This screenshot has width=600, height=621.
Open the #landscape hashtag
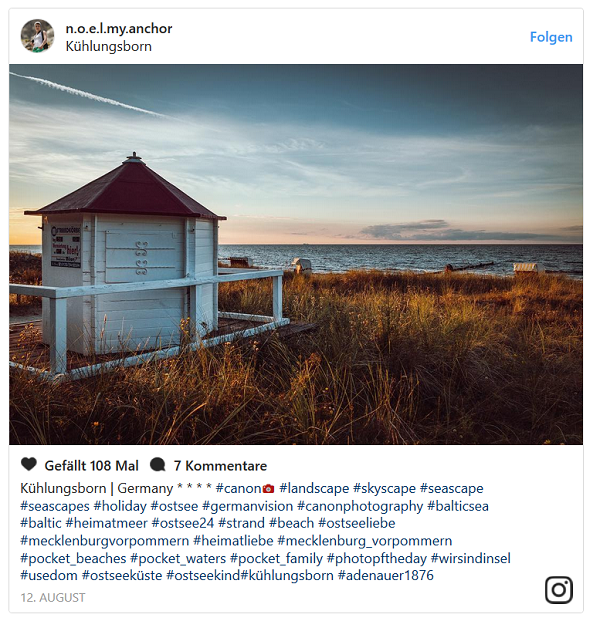click(314, 488)
